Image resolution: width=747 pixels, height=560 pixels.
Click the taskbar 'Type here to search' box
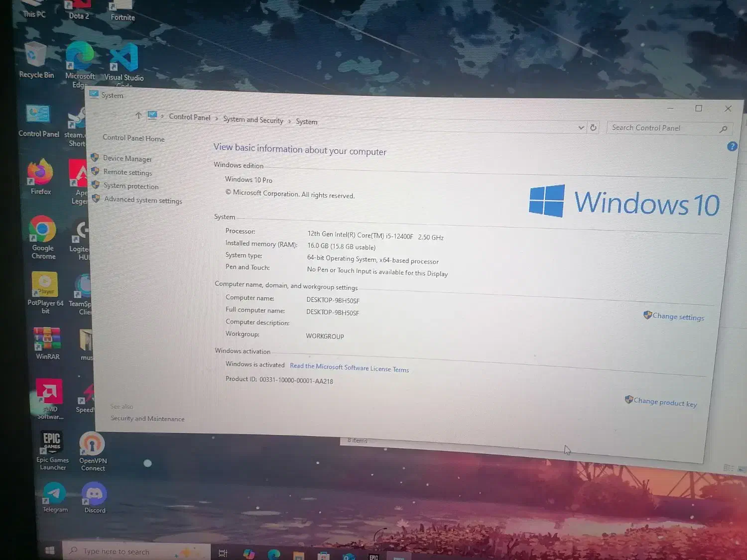136,552
